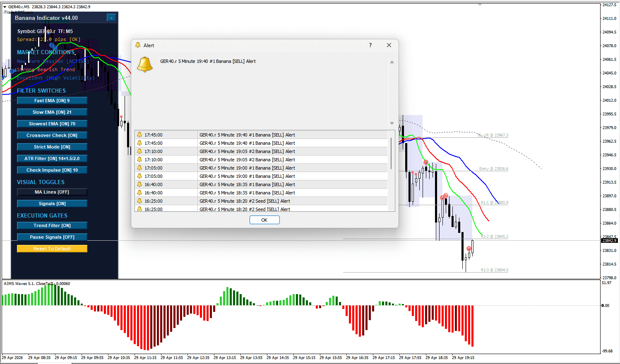Screen dimensions: 620x364
Task: Click the 29 Apr 19:15 time axis label
Action: [x=463, y=358]
